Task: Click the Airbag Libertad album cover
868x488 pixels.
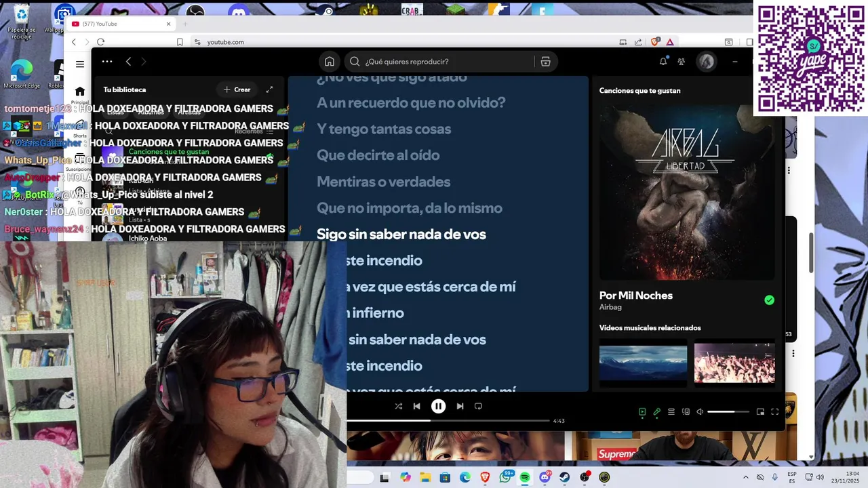Action: (687, 192)
